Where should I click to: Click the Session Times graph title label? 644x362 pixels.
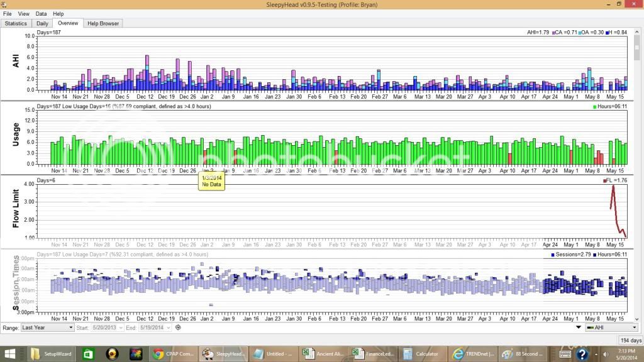(16, 282)
